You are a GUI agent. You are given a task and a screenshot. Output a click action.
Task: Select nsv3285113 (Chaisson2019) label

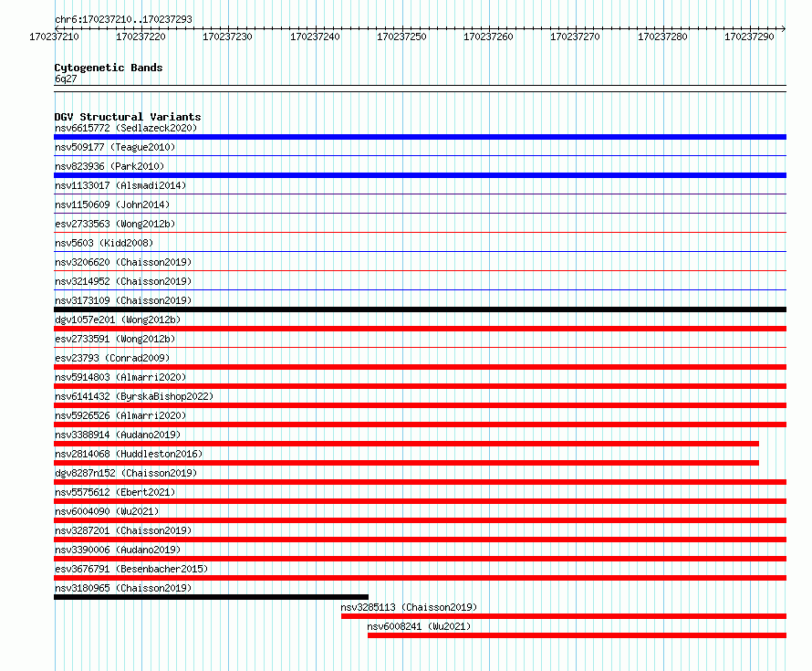click(409, 607)
